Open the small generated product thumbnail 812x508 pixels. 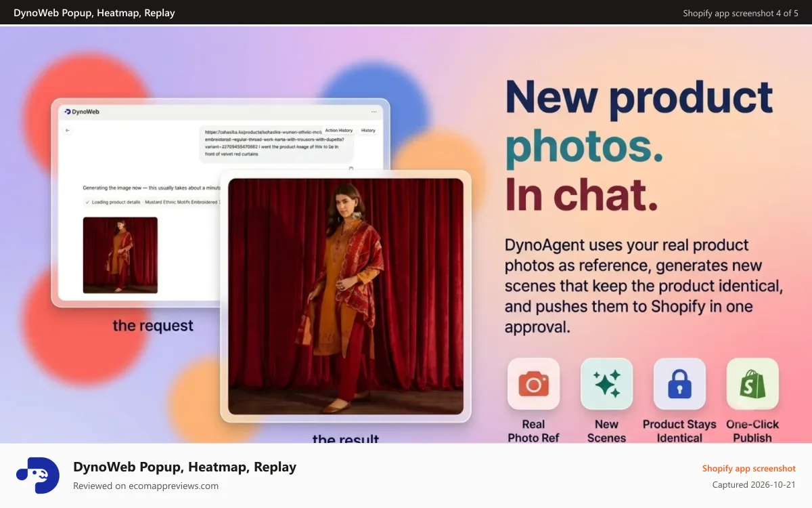pos(120,255)
